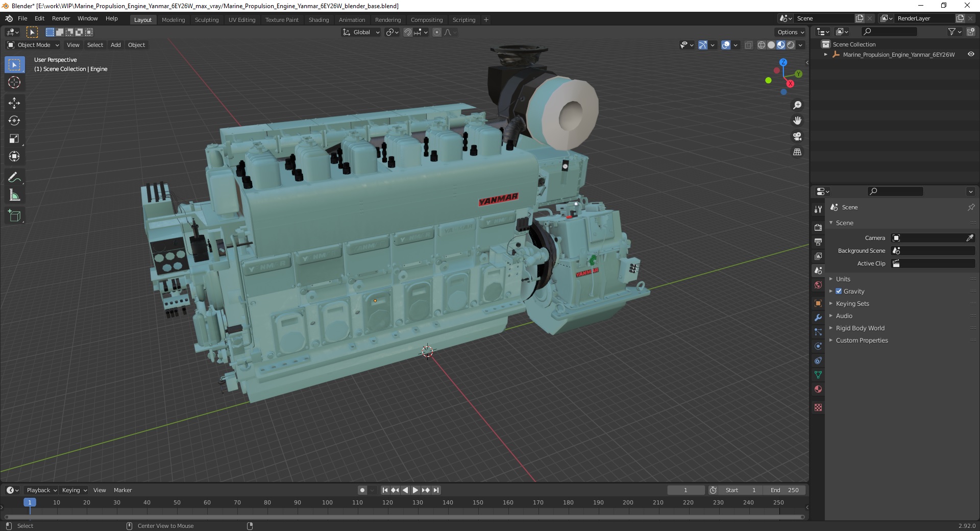Screen dimensions: 980x531
Task: Play the animation forward
Action: [x=415, y=490]
